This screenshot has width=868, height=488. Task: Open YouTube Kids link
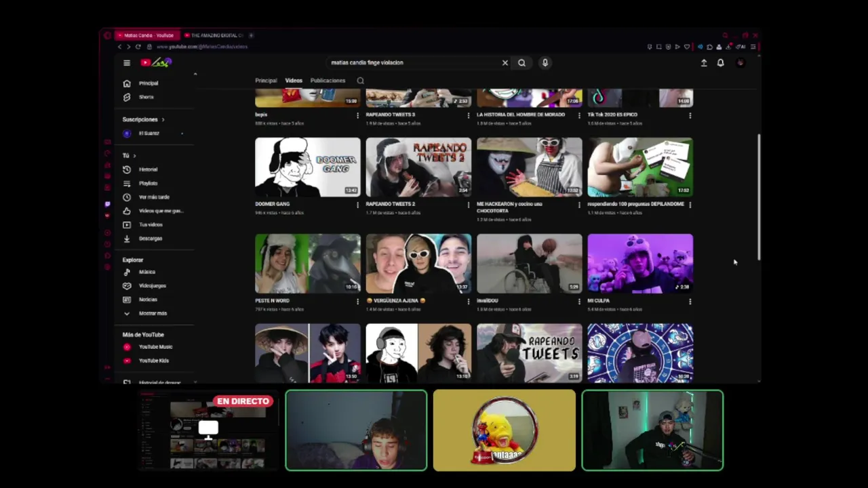point(153,361)
